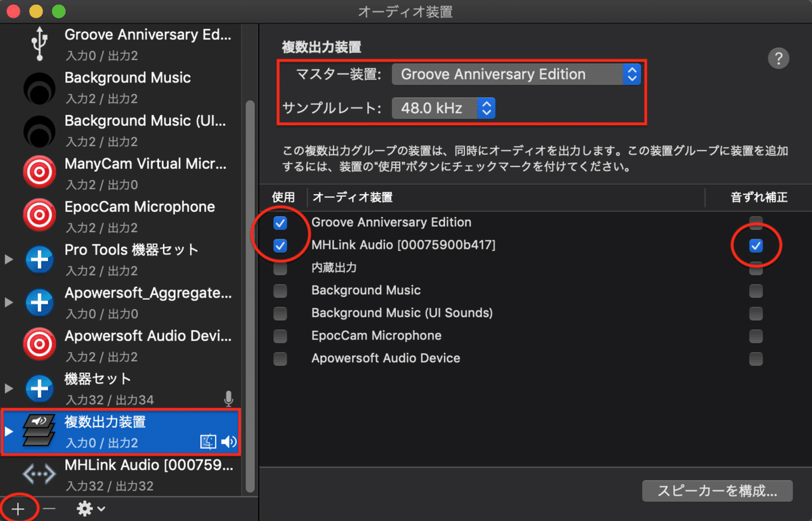
Task: Select MHLink Audio [00075900b417] table row
Action: (x=536, y=246)
